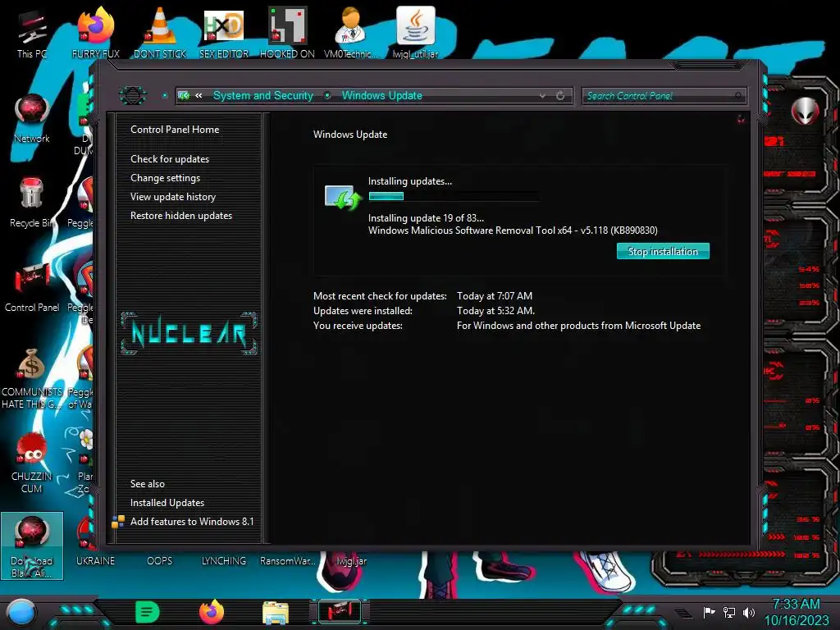Viewport: 840px width, 630px height.
Task: Select the OOPS desktop item
Action: click(160, 561)
